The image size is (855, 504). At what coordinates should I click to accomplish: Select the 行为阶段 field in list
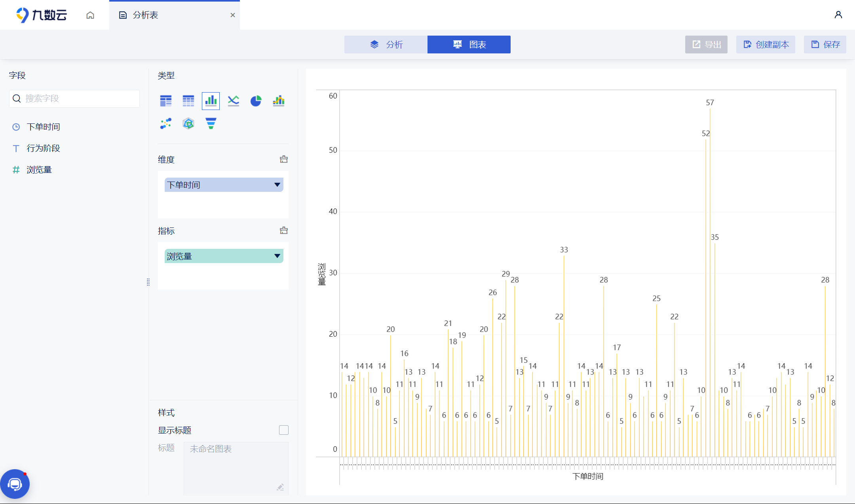43,148
